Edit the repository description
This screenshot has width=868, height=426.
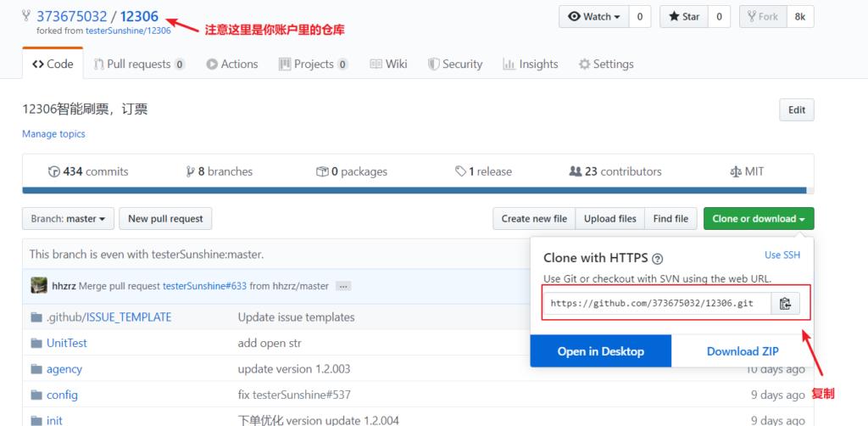coord(797,109)
